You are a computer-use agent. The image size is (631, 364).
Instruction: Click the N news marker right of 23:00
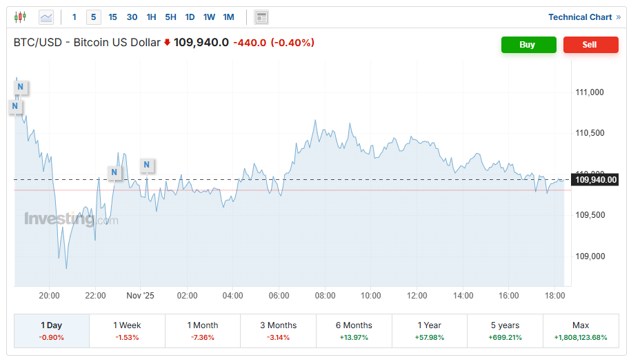[x=146, y=165]
